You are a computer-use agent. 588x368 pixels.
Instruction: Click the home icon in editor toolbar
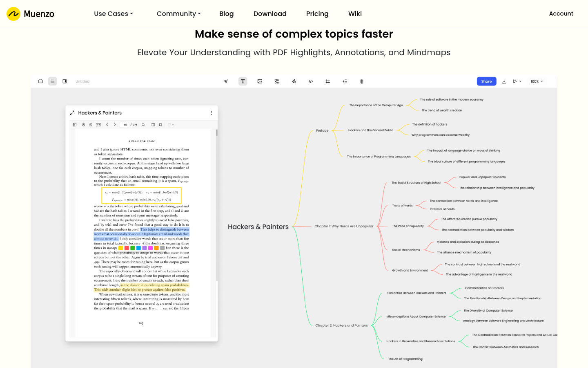click(40, 81)
